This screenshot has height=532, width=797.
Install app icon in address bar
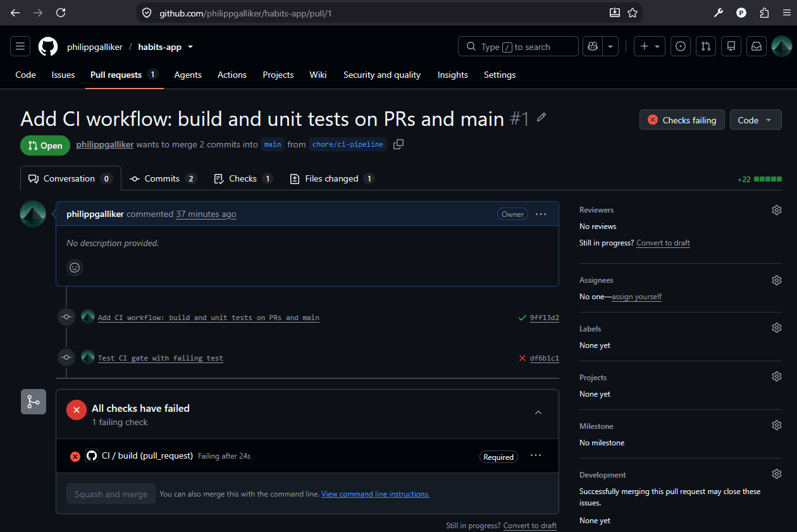pos(615,13)
